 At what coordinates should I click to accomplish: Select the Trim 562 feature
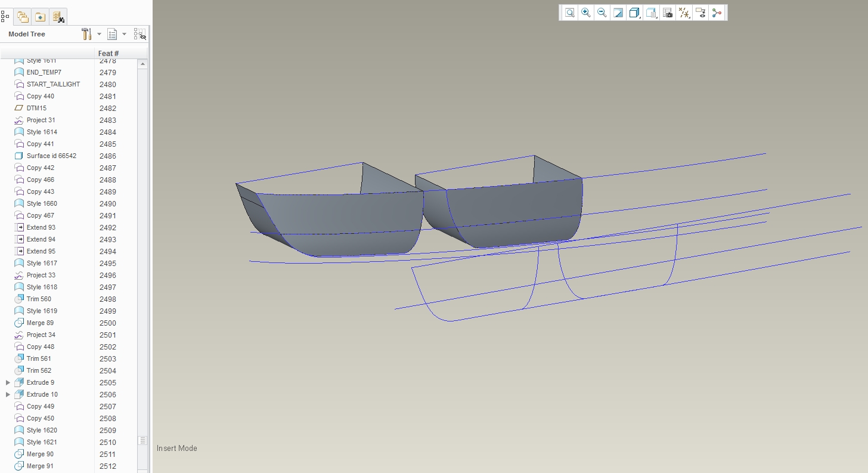click(39, 370)
